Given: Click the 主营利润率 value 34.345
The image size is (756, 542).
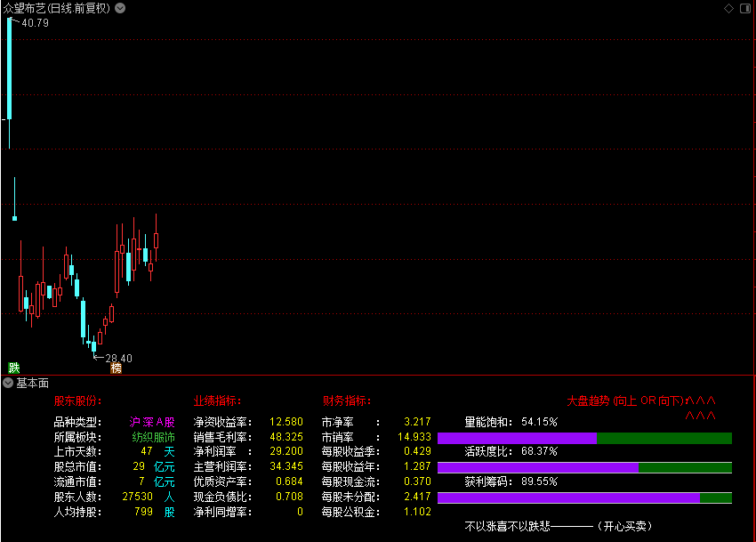Looking at the screenshot, I should coord(286,466).
